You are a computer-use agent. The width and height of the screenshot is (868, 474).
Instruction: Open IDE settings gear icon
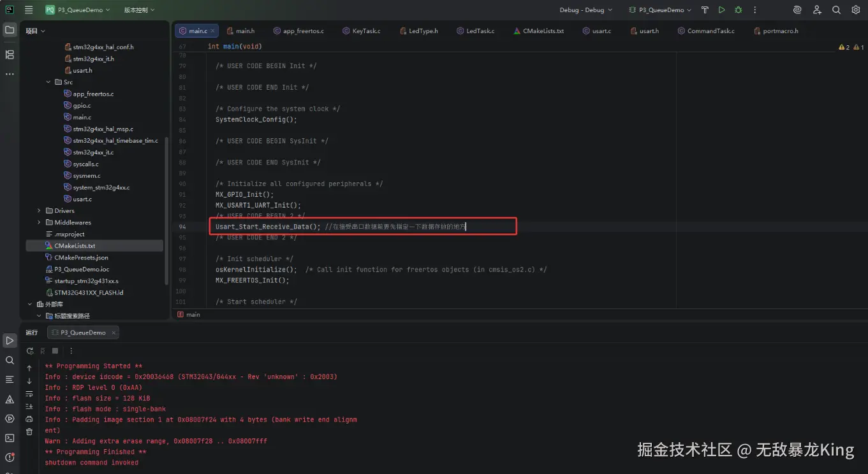(x=856, y=10)
